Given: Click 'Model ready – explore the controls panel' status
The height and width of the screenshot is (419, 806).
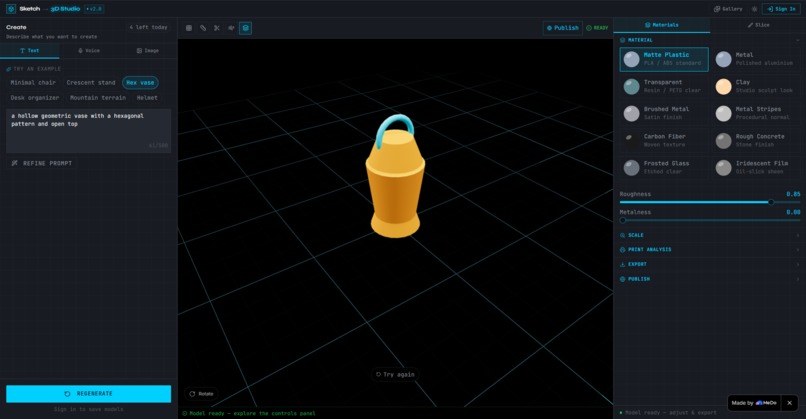Looking at the screenshot, I should [x=249, y=413].
